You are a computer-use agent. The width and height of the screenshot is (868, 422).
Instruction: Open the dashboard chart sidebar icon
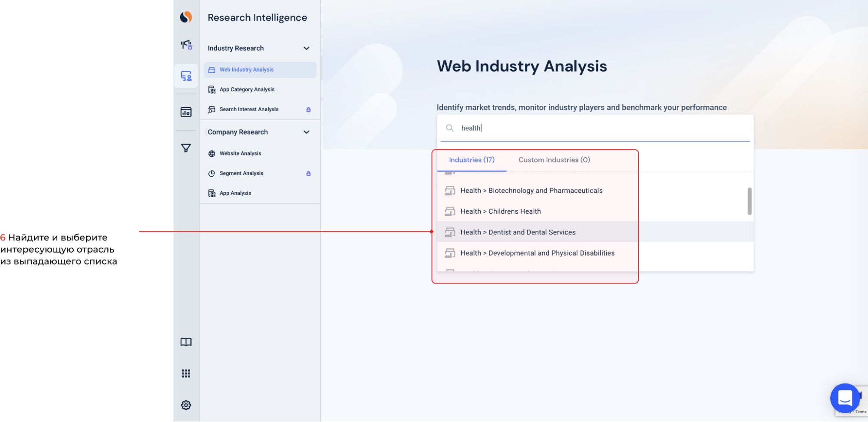(x=186, y=112)
